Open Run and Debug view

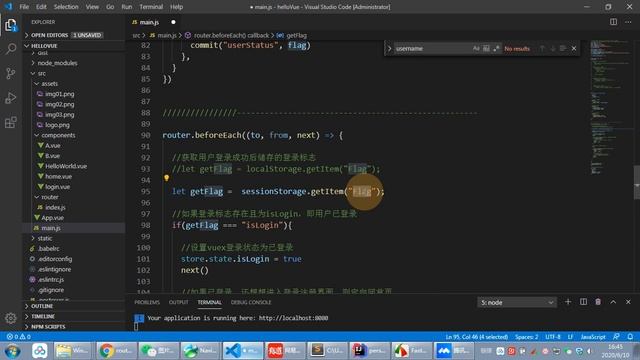pyautogui.click(x=11, y=98)
